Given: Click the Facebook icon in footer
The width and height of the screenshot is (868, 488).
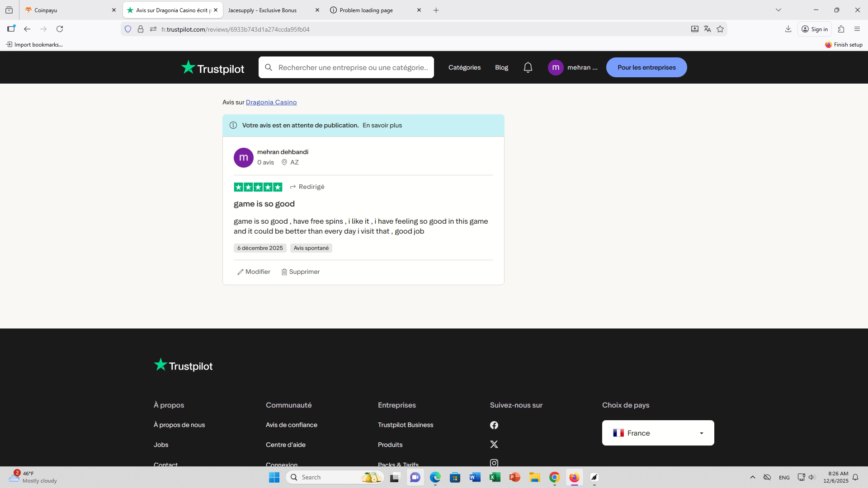Looking at the screenshot, I should tap(494, 425).
